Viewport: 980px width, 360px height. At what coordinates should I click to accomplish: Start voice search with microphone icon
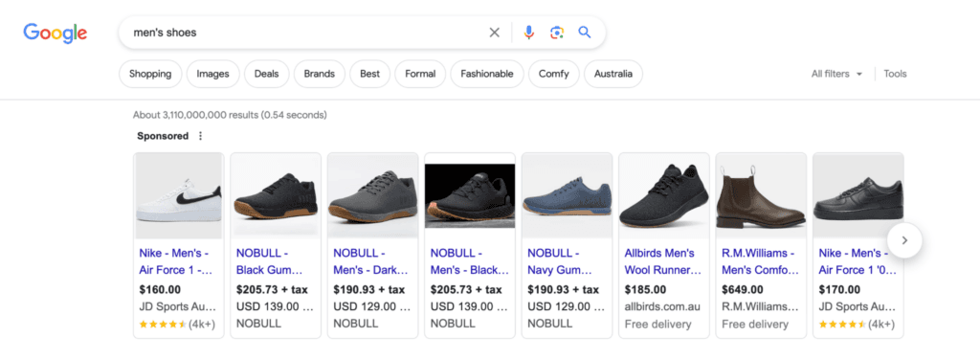528,33
